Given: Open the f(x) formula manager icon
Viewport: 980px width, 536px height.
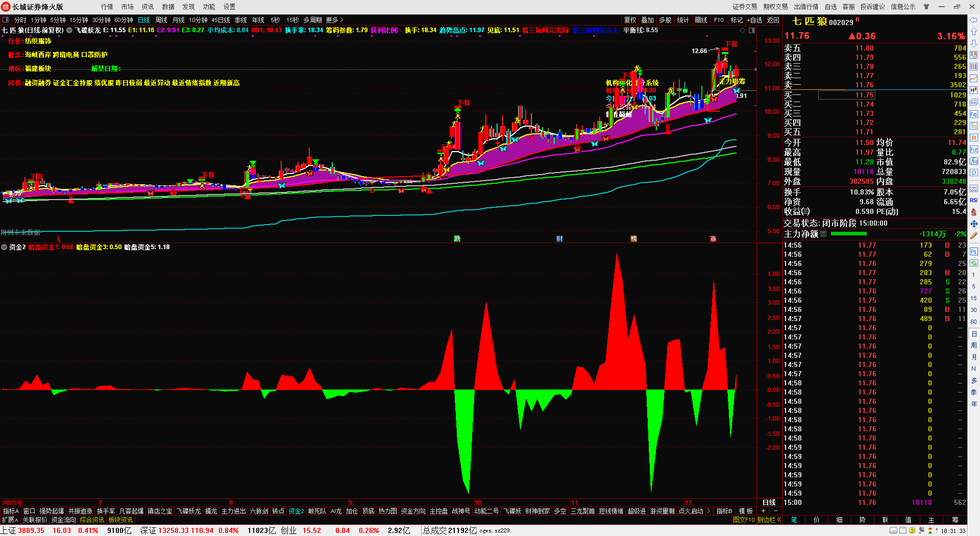Looking at the screenshot, I should click(x=974, y=161).
